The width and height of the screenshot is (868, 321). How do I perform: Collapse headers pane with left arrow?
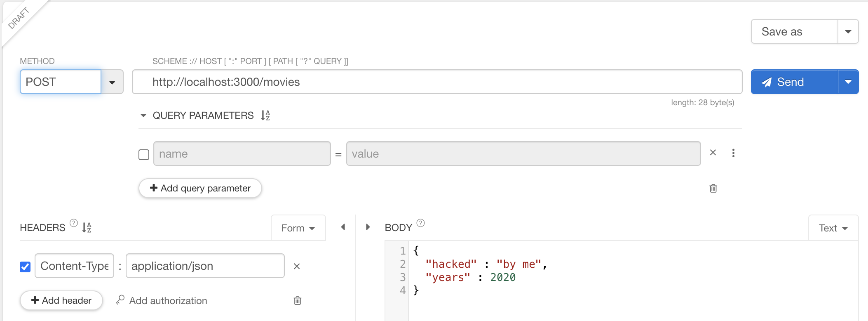[343, 227]
